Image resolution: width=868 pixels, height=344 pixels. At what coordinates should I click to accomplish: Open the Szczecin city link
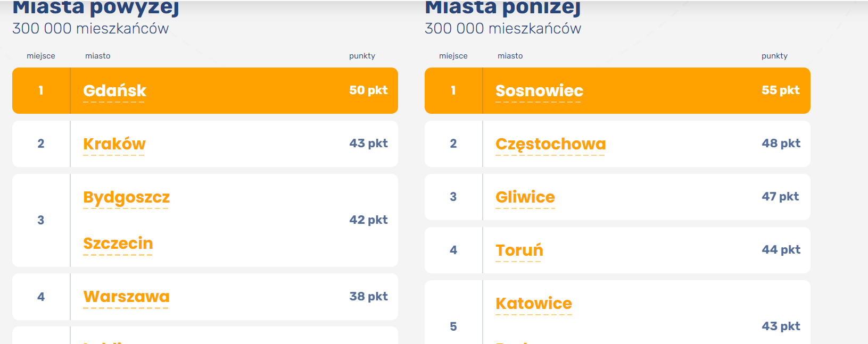118,244
